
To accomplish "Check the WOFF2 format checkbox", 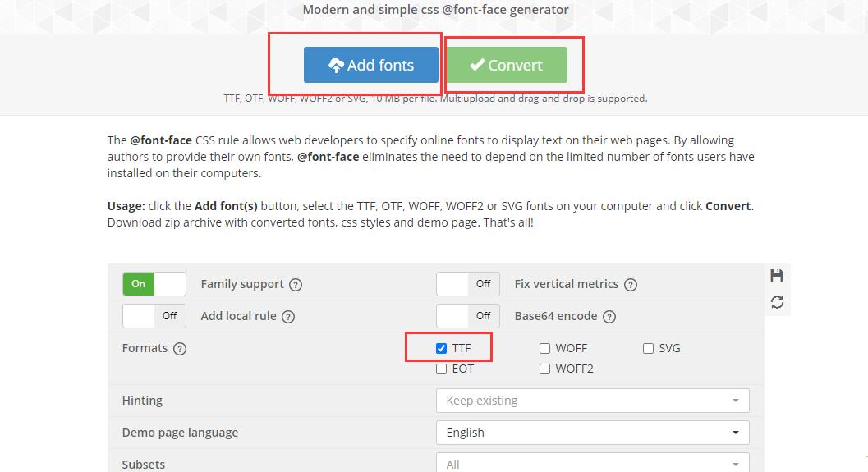I will click(x=544, y=369).
